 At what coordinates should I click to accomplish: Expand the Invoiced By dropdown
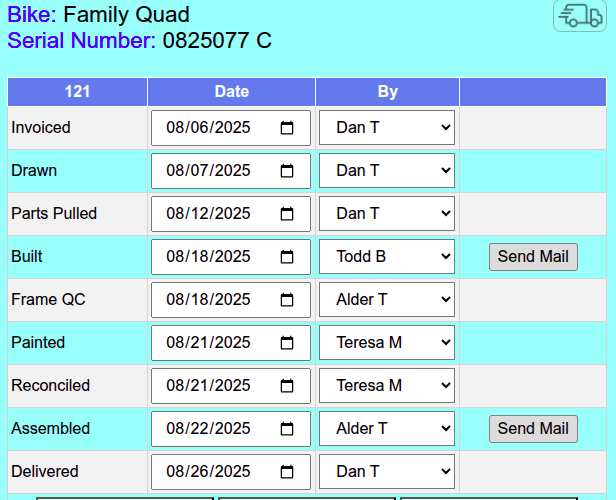click(x=387, y=128)
